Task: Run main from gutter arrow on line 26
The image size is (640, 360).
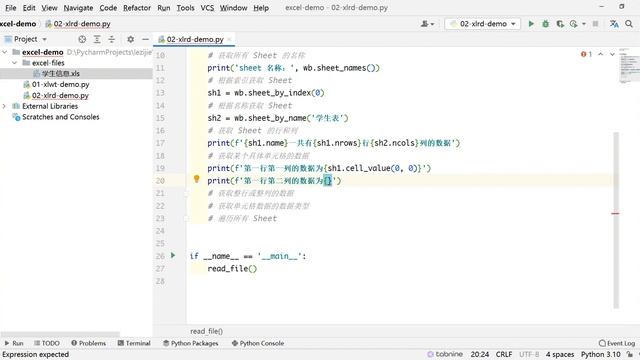Action: [173, 255]
